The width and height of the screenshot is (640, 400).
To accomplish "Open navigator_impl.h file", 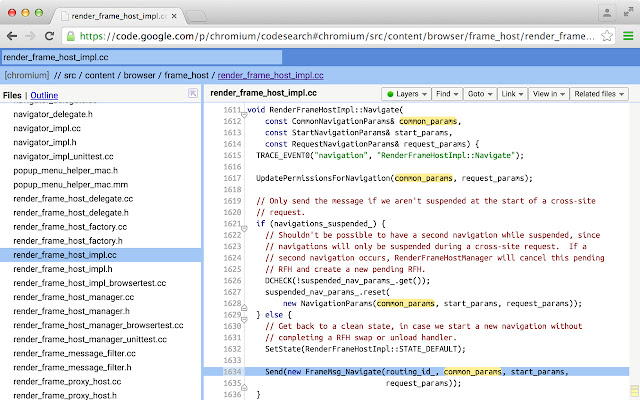I will point(45,142).
